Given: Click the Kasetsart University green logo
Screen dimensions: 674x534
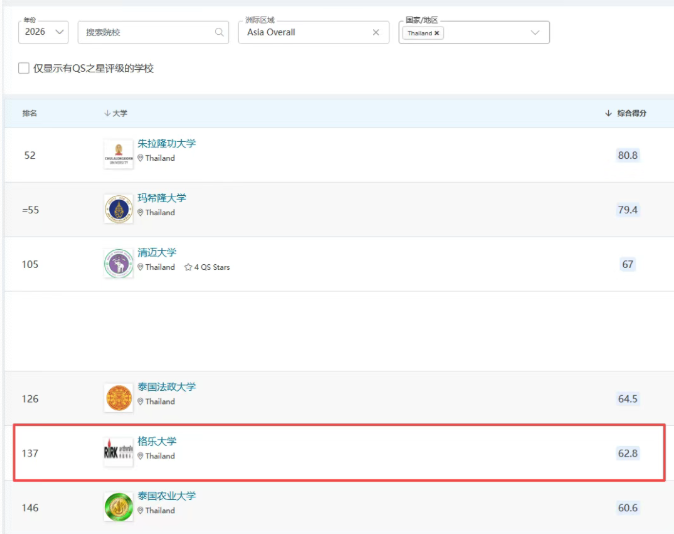Looking at the screenshot, I should pyautogui.click(x=118, y=506).
